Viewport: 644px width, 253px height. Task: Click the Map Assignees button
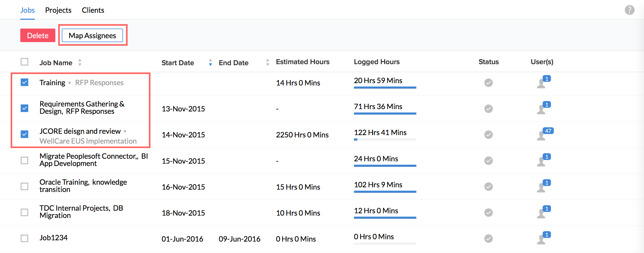click(x=92, y=35)
